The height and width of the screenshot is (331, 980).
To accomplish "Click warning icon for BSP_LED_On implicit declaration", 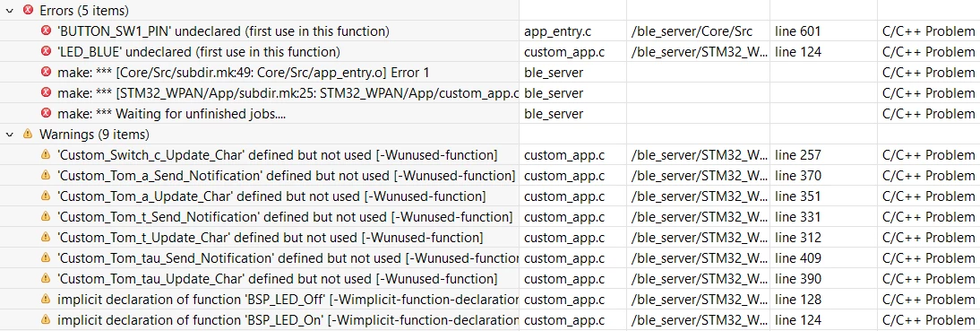I will (x=45, y=319).
